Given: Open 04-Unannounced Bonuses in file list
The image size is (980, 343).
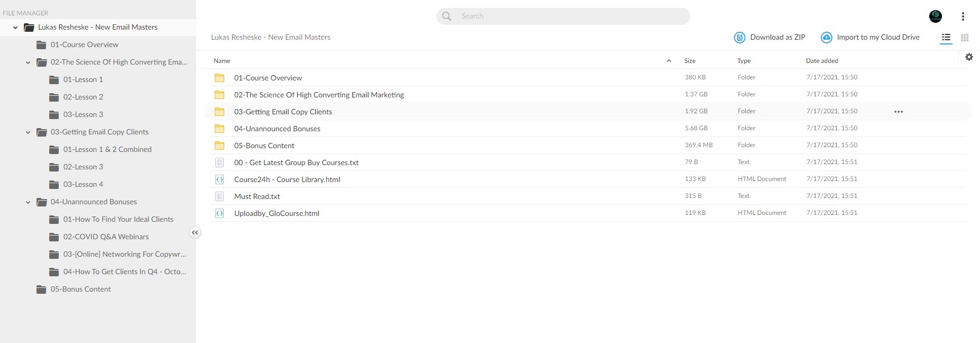Looking at the screenshot, I should [277, 129].
